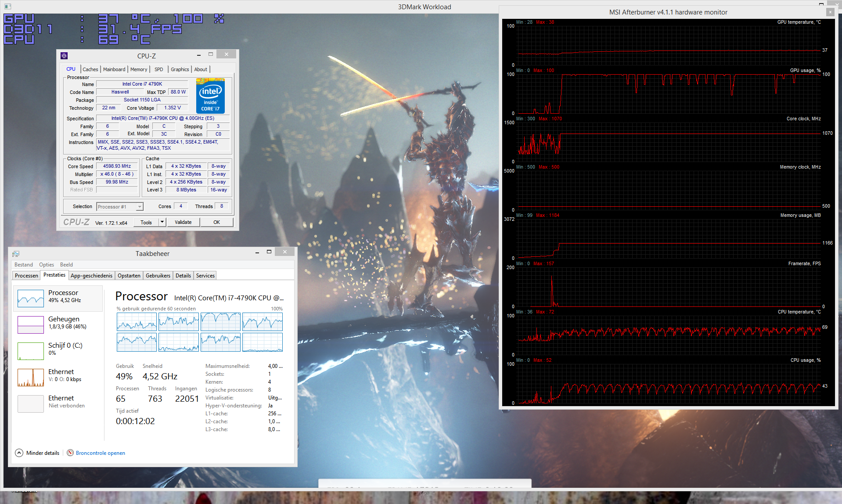Click the Name field Intel Core i7 4790K
This screenshot has width=842, height=504.
[142, 84]
